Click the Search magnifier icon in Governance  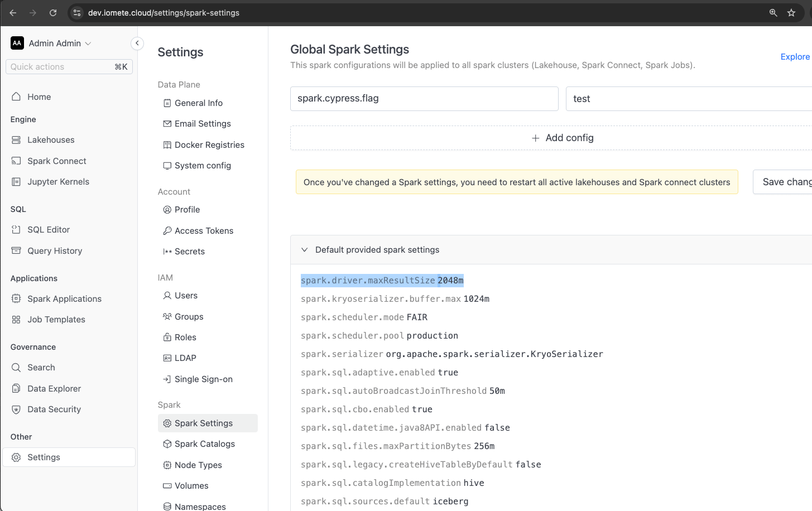click(16, 368)
